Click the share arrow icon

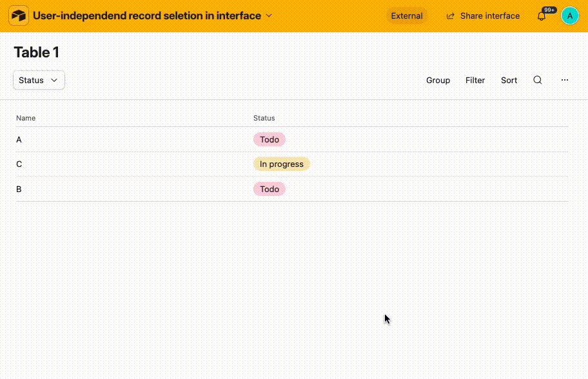tap(451, 16)
